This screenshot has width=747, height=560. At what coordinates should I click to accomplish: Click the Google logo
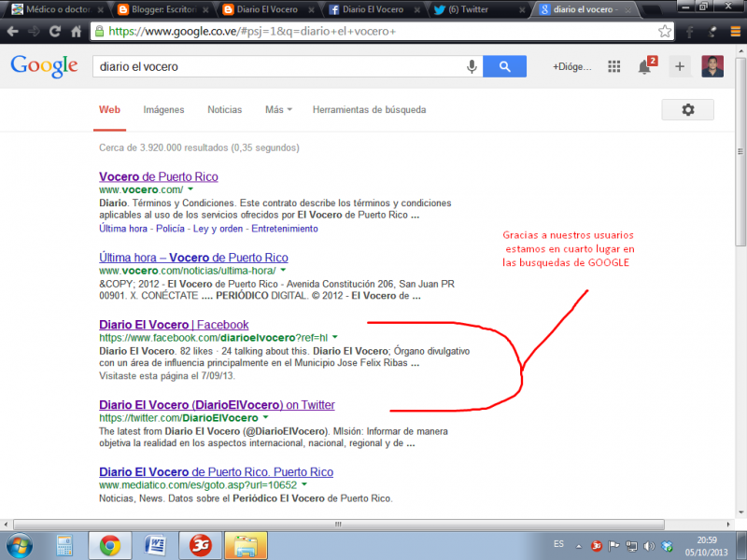(44, 65)
